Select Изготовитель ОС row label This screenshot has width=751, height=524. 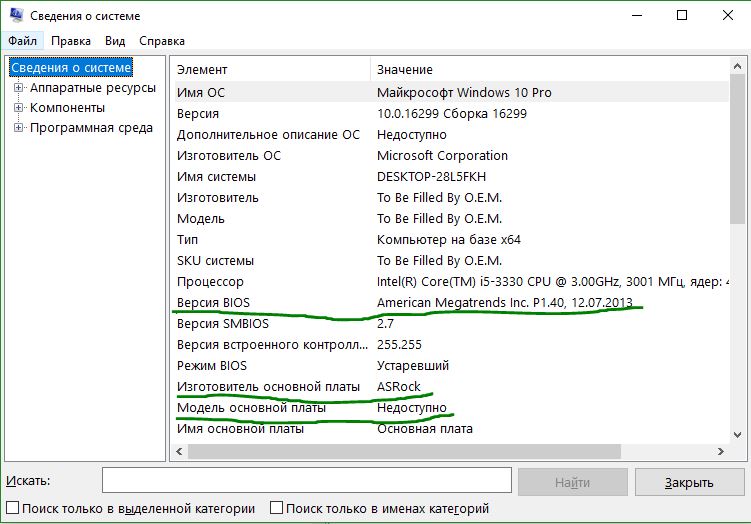(x=229, y=156)
